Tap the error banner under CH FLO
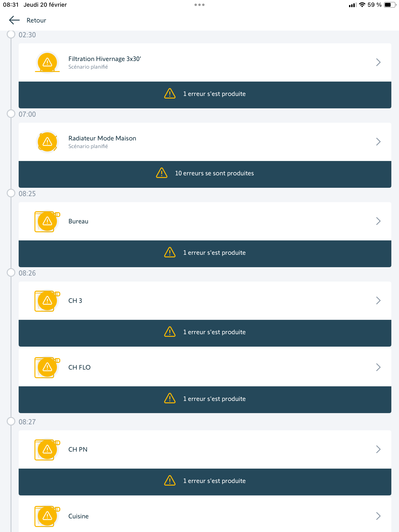This screenshot has width=399, height=532. click(205, 399)
